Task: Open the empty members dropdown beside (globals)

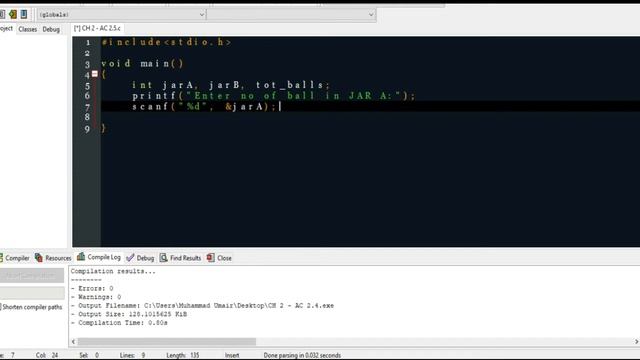Action: (x=291, y=15)
